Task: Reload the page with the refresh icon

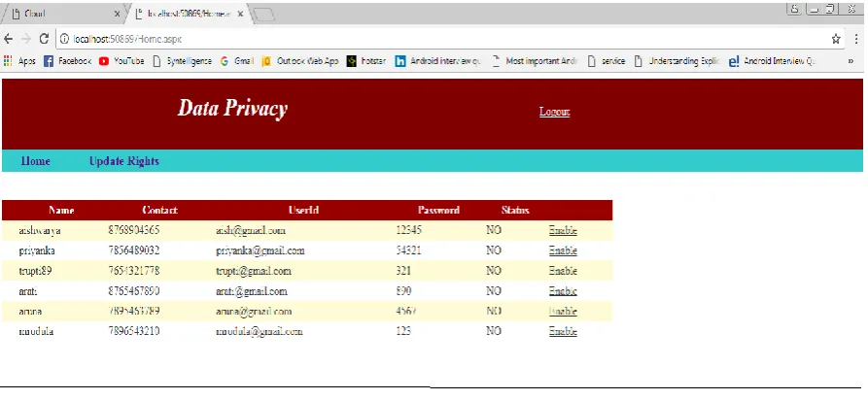Action: [x=45, y=39]
